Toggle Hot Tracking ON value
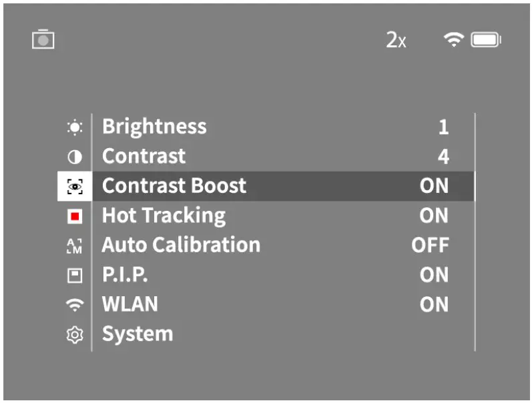Viewport: 532px width, 403px height. point(434,216)
